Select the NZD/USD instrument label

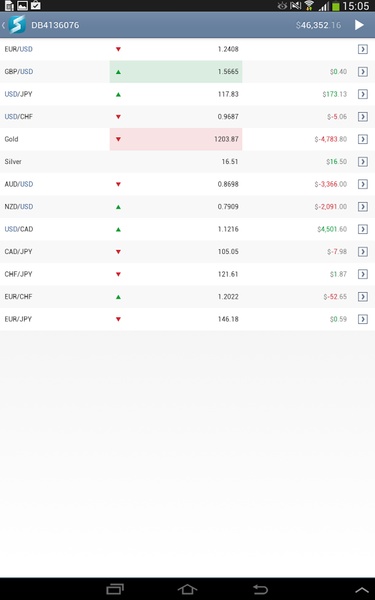point(19,207)
